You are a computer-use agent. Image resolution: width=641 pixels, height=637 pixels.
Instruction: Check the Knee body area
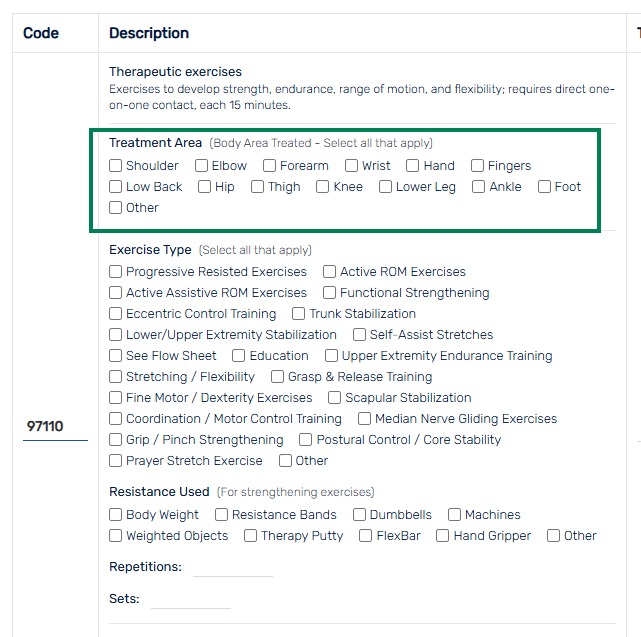323,186
